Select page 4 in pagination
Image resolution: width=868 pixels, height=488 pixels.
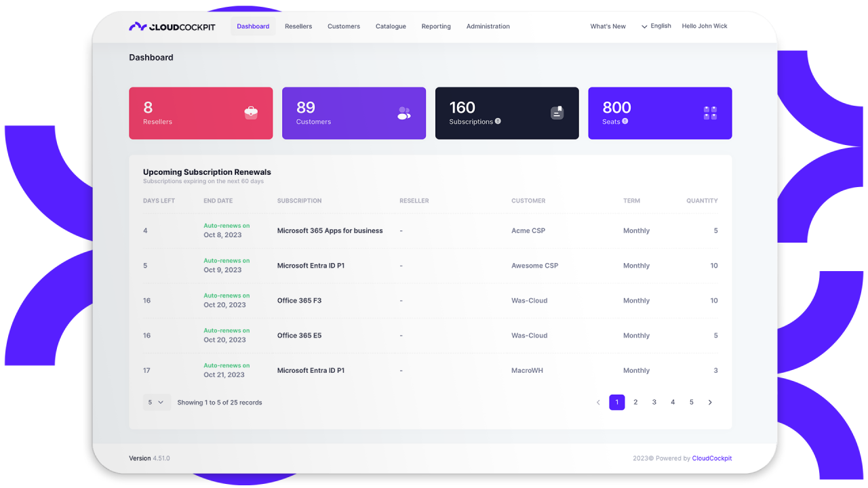tap(673, 403)
